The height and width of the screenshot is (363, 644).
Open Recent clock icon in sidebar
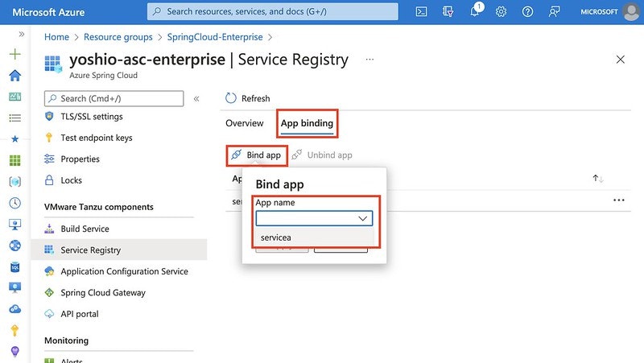pos(15,203)
